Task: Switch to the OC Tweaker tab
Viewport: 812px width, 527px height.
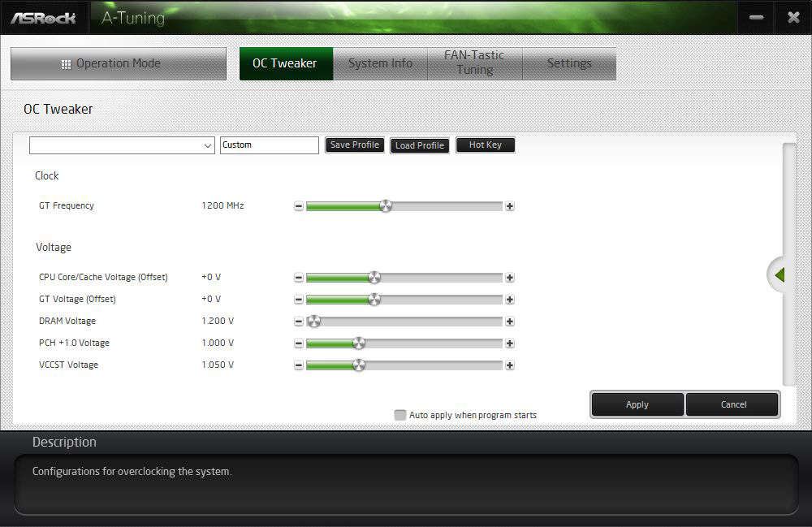Action: point(286,63)
